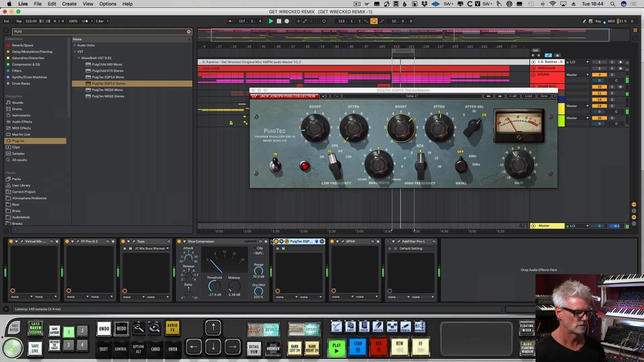Image resolution: width=644 pixels, height=362 pixels.
Task: Open the User Library place
Action: [21, 186]
